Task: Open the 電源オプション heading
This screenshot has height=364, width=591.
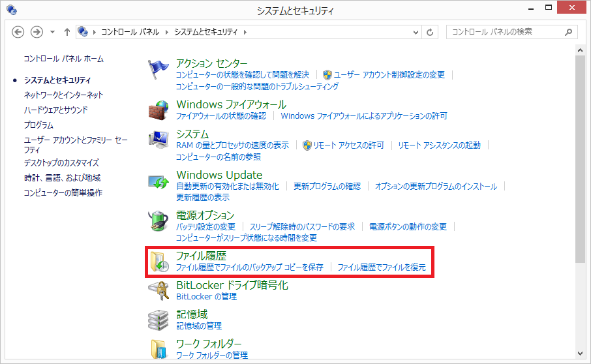Action: point(205,215)
